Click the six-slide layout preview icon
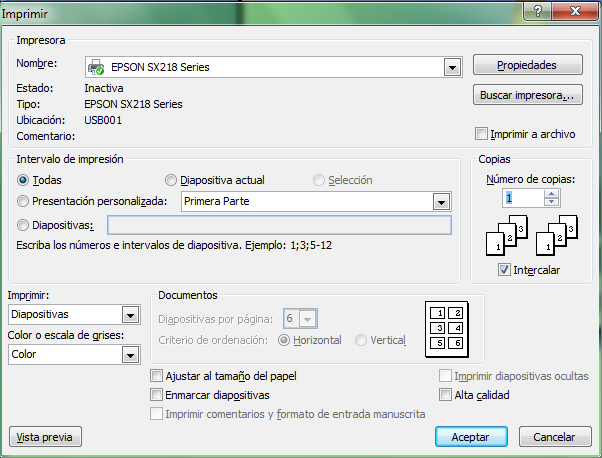This screenshot has height=458, width=602. click(445, 327)
